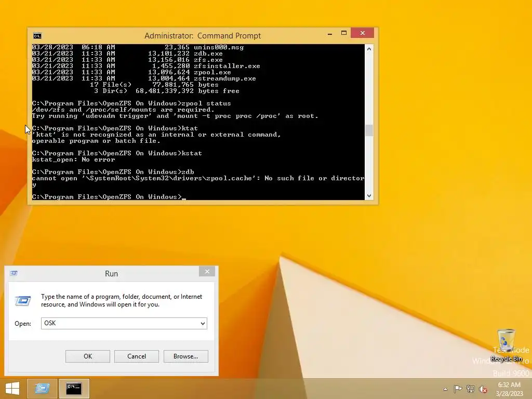532x399 pixels.
Task: Click the Run dialog title icon
Action: click(x=14, y=273)
